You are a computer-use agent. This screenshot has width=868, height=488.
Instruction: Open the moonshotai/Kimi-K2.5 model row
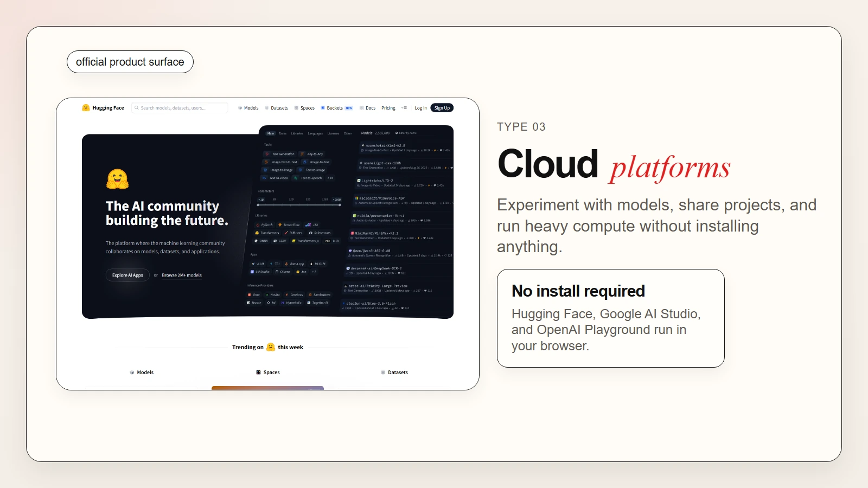[406, 147]
